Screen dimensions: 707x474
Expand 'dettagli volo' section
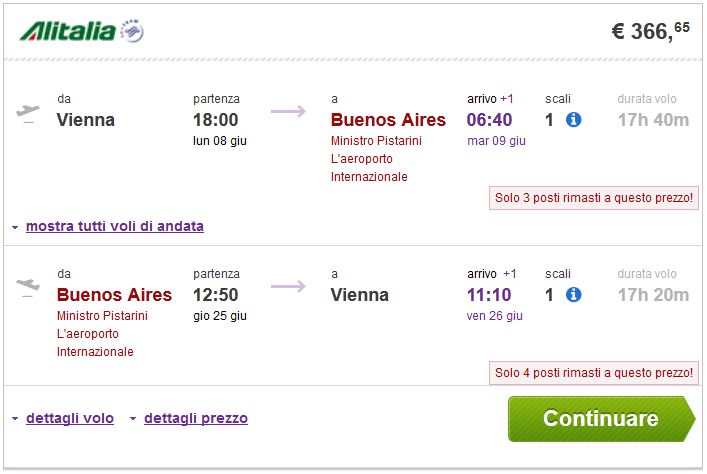(x=68, y=418)
